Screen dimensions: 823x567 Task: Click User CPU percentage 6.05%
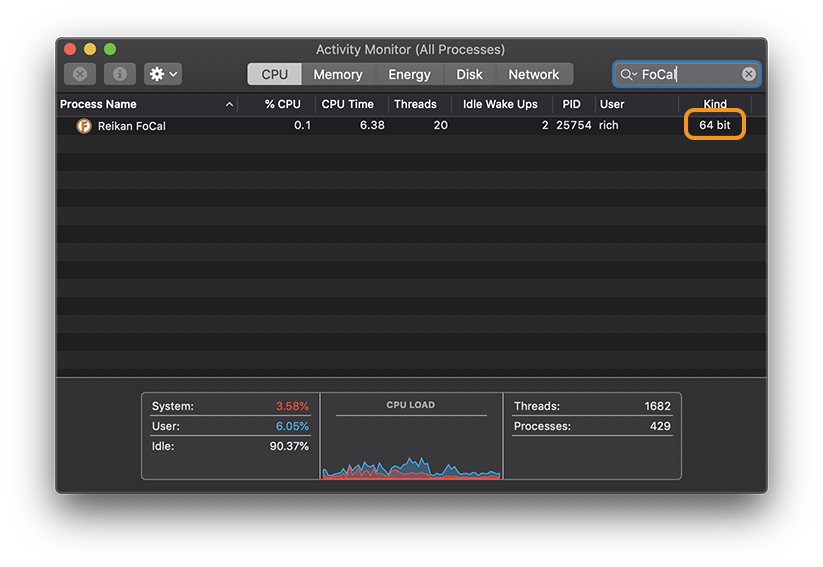pos(292,426)
